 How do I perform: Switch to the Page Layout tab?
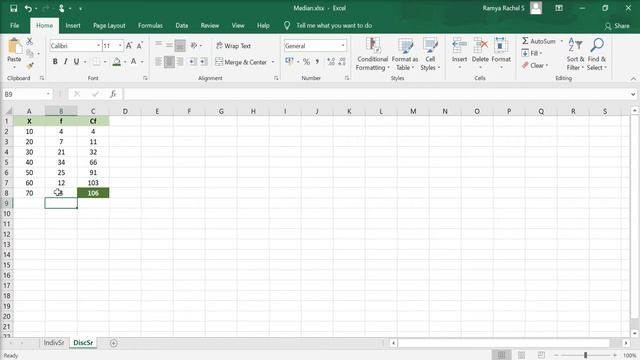coord(109,25)
